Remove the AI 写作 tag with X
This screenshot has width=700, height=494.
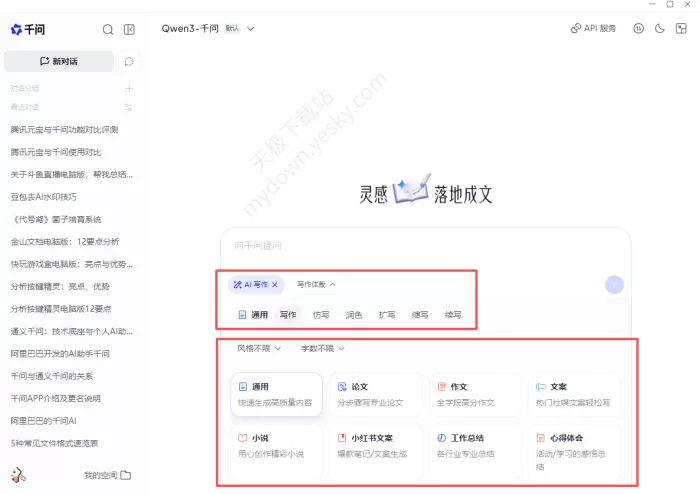tap(275, 284)
